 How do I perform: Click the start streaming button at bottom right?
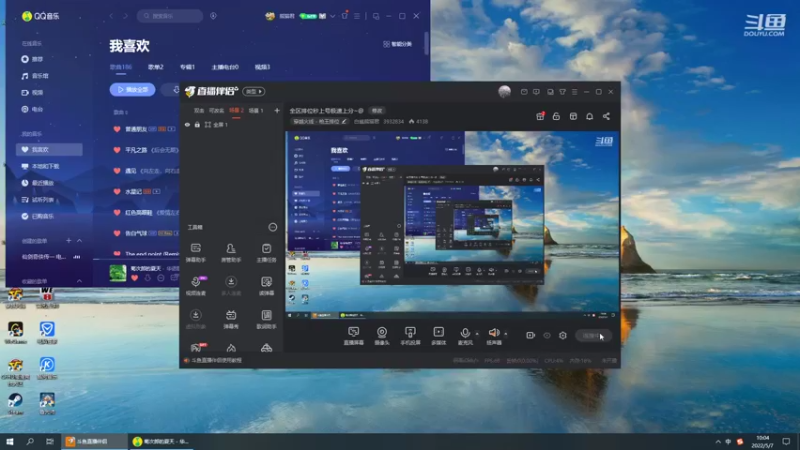593,336
